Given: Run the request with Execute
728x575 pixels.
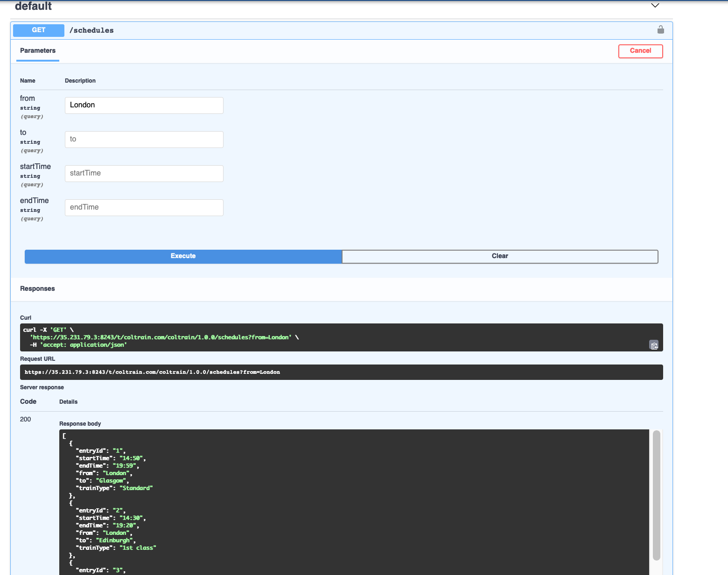Looking at the screenshot, I should (x=183, y=256).
